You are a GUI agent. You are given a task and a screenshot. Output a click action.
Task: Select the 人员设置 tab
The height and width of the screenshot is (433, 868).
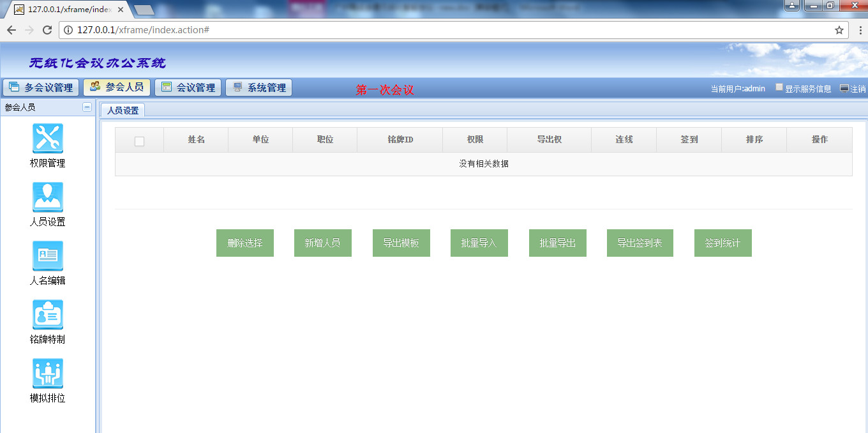tap(123, 110)
